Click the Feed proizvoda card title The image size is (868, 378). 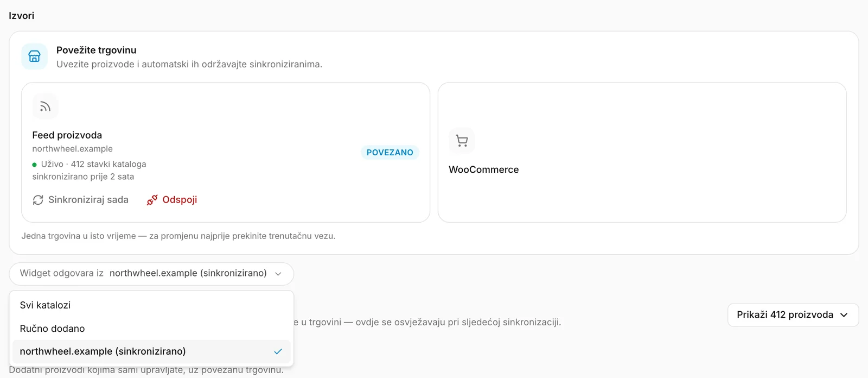[x=67, y=135]
